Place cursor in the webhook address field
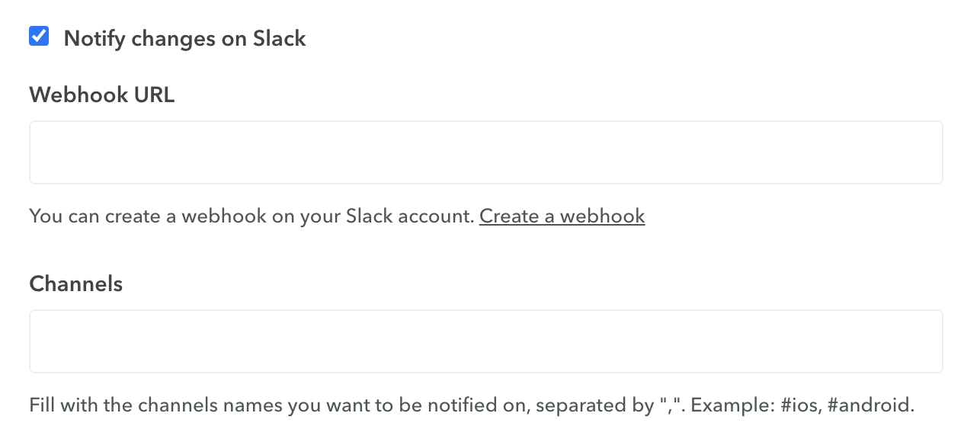The height and width of the screenshot is (442, 980). click(486, 152)
